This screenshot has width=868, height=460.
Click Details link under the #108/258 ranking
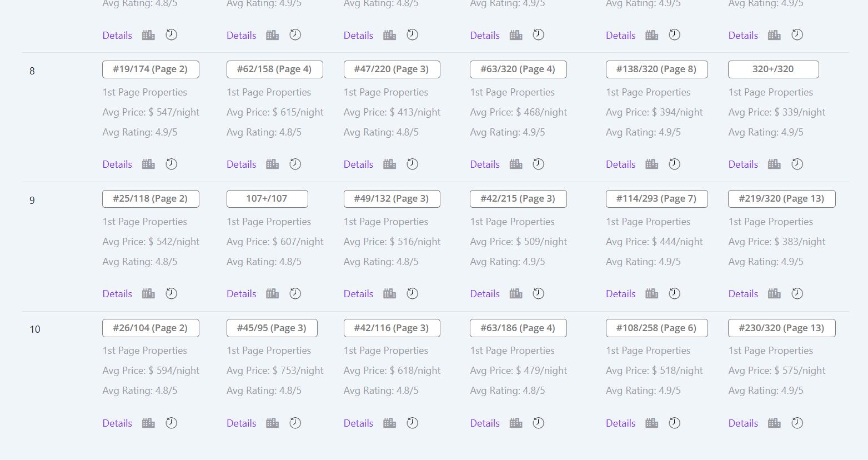tap(620, 423)
